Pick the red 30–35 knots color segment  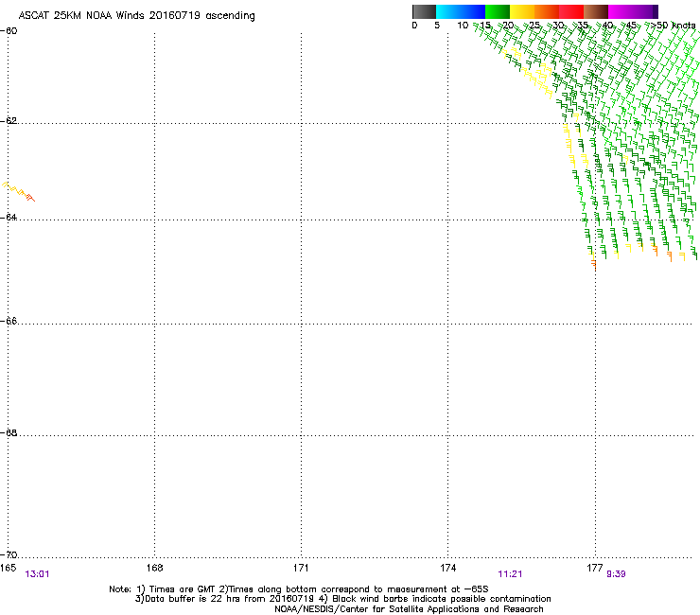(x=571, y=11)
